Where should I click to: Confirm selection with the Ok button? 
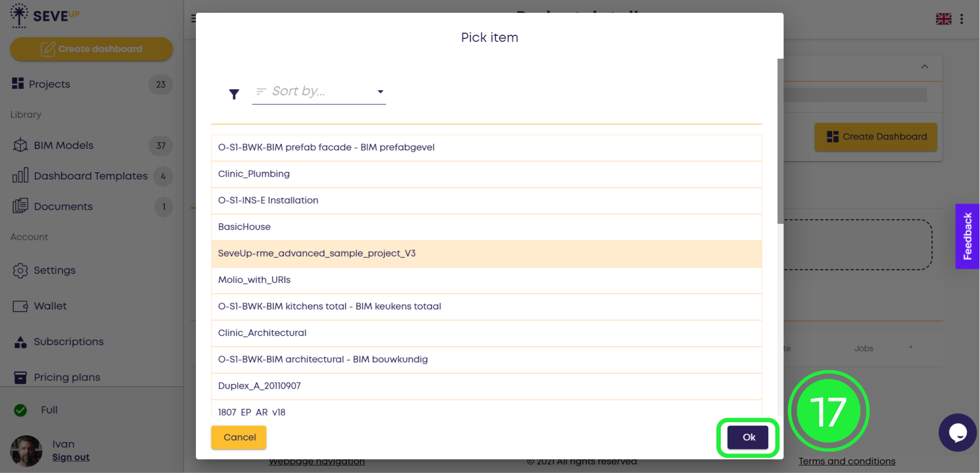click(747, 437)
